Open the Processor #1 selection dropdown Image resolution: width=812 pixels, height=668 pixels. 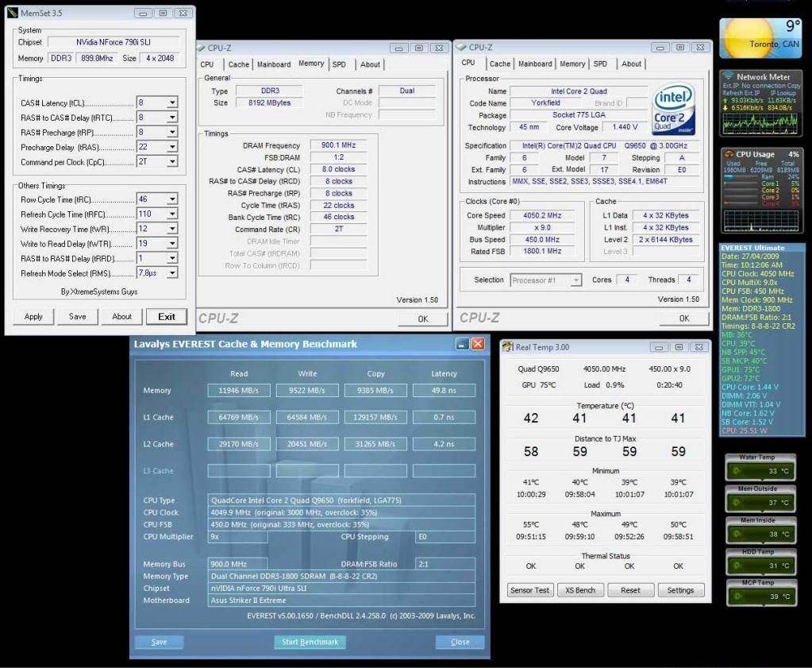[x=575, y=280]
